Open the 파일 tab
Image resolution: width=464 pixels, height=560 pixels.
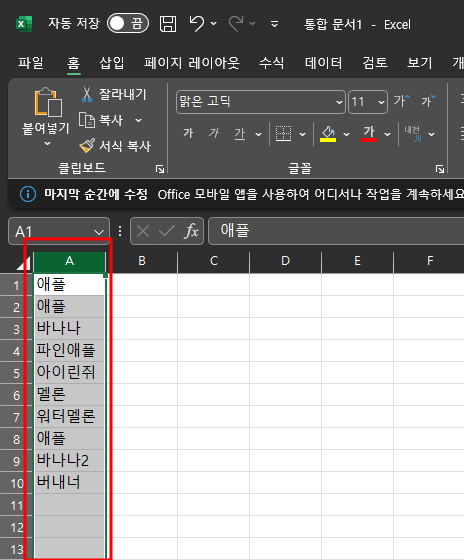(31, 63)
